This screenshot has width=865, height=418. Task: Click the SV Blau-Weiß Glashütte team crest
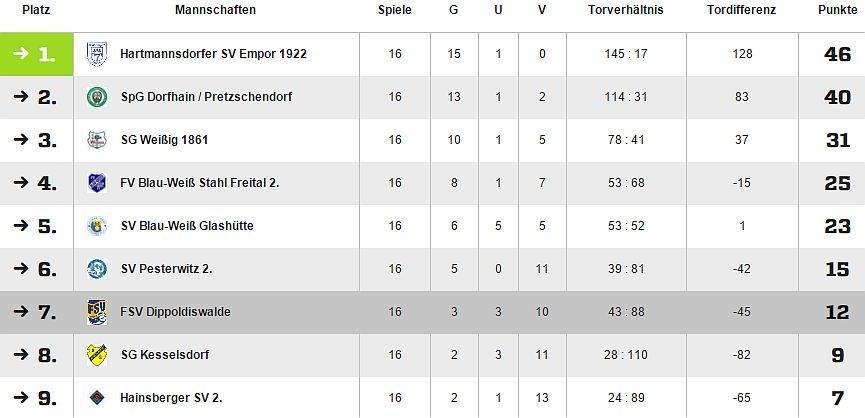tap(96, 226)
